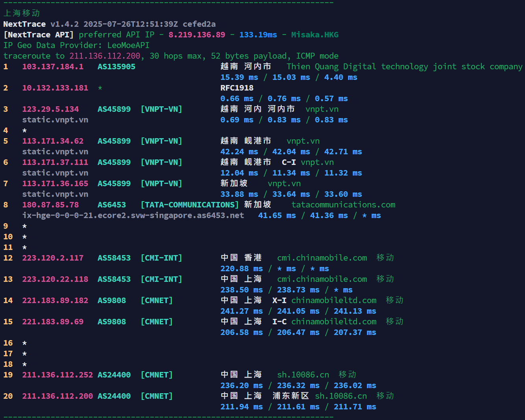
Task: Click the 41.65 ms latency value
Action: coord(277,215)
